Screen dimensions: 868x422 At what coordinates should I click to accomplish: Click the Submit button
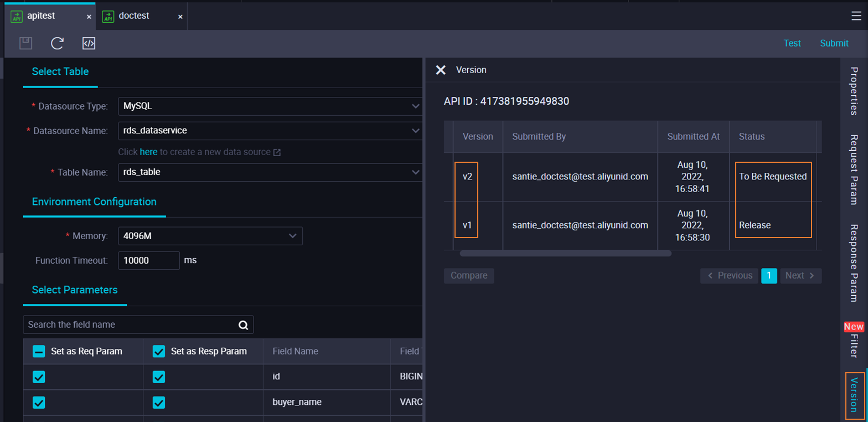834,43
